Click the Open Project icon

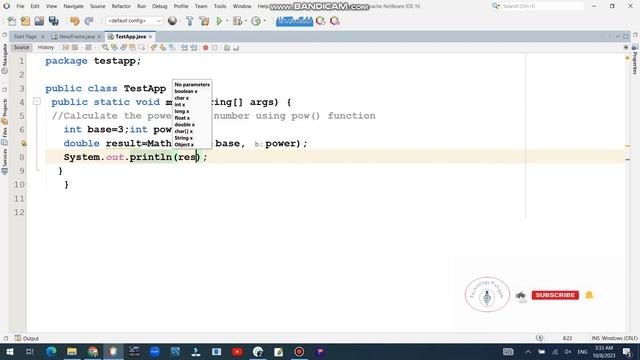click(x=39, y=21)
